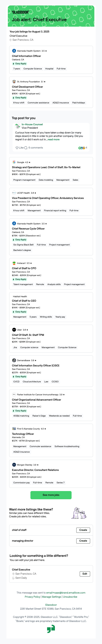Click the reaction emojis next to count 4
The height and width of the screenshot is (644, 102).
point(82,148)
